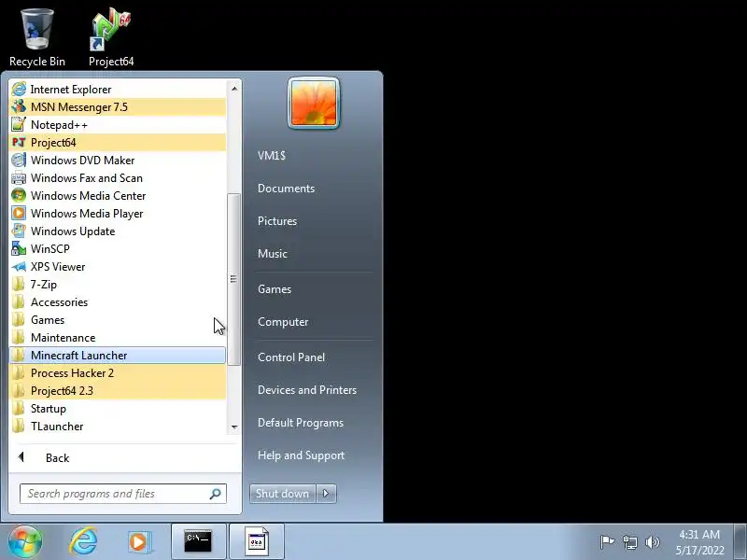
Task: Open Internet Explorer from the programs list
Action: tap(118, 89)
